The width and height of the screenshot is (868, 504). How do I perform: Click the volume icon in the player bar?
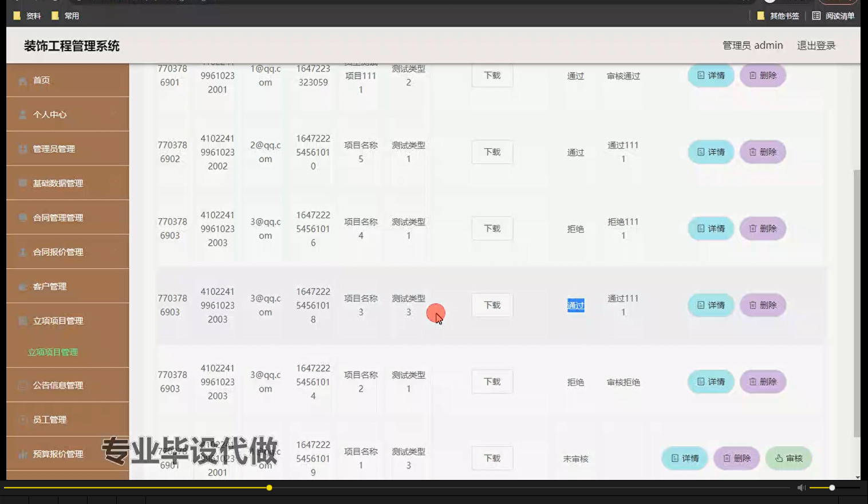pyautogui.click(x=801, y=487)
